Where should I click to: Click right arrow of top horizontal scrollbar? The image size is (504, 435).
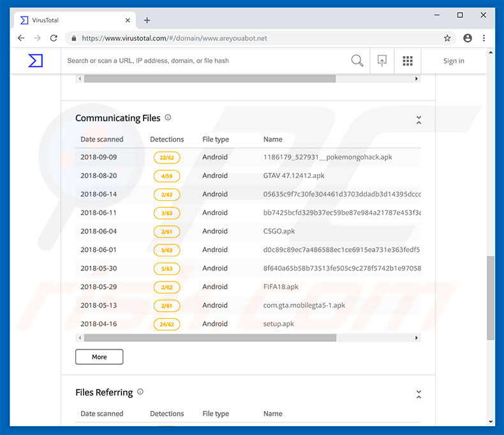416,78
